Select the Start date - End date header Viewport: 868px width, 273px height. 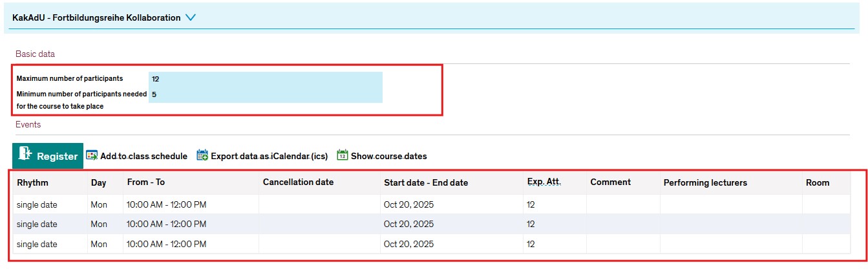[x=425, y=182]
